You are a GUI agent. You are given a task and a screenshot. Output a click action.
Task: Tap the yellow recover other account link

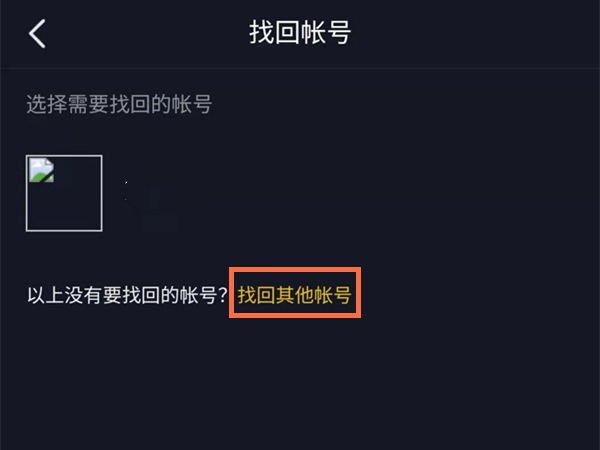pos(294,295)
